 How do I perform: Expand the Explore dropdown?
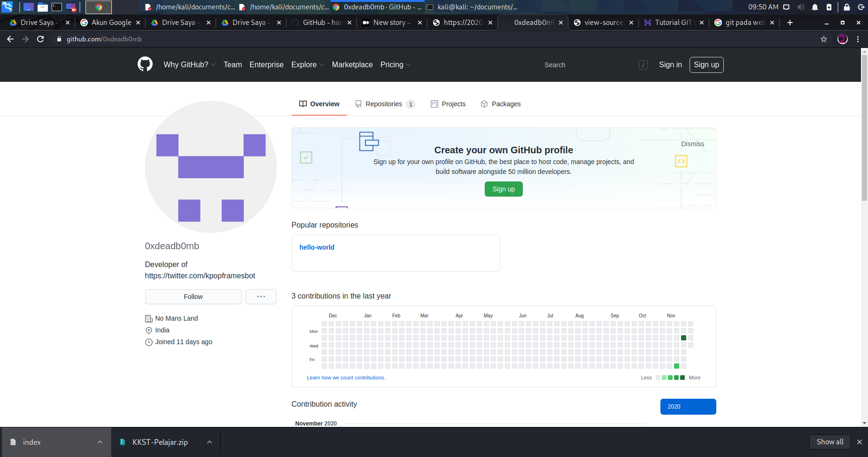click(308, 64)
